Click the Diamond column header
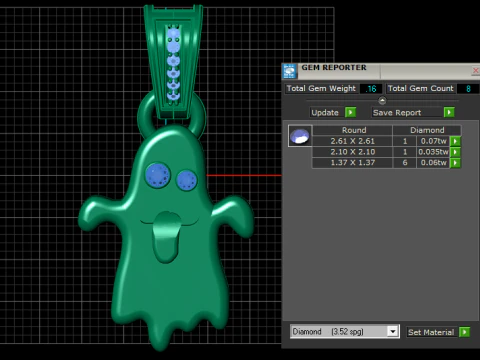 tap(427, 130)
